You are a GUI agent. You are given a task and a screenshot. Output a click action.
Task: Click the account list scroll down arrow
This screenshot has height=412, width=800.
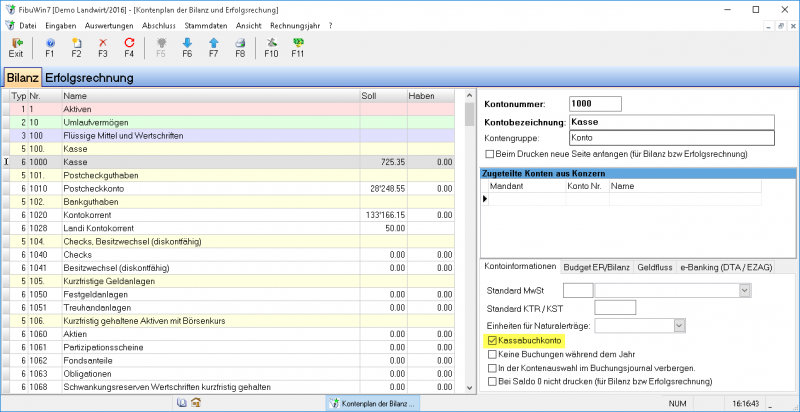(x=470, y=388)
